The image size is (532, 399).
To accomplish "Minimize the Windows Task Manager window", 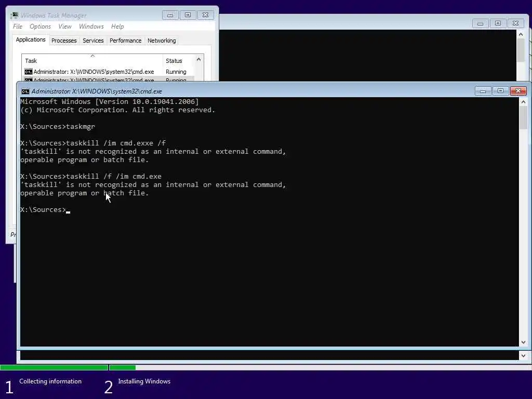I will (x=170, y=15).
